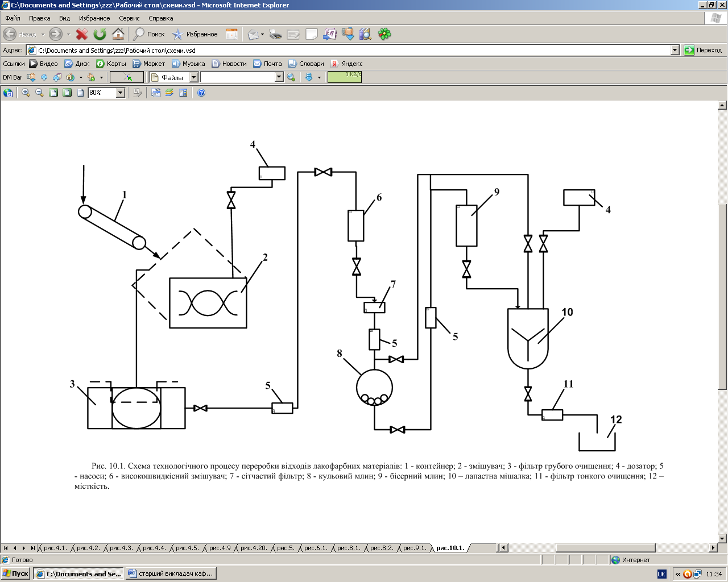Switch to page tab рис.4.3.
Image resolution: width=728 pixels, height=582 pixels.
121,548
